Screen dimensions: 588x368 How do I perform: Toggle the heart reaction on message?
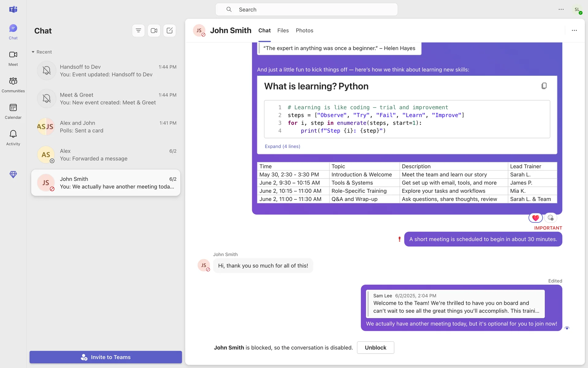click(535, 218)
